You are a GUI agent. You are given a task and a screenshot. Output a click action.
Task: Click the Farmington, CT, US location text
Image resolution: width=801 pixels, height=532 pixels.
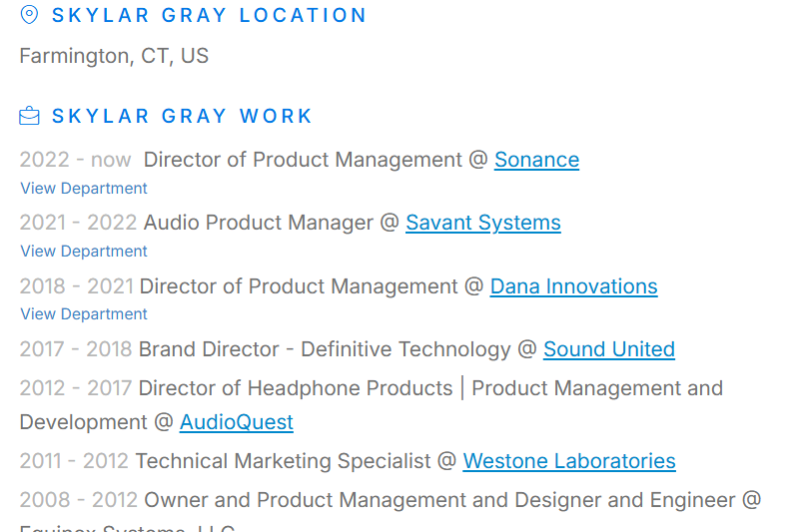[x=114, y=56]
